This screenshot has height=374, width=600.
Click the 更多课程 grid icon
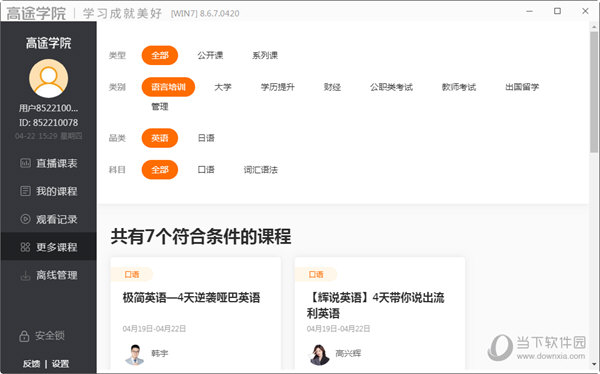pos(25,247)
